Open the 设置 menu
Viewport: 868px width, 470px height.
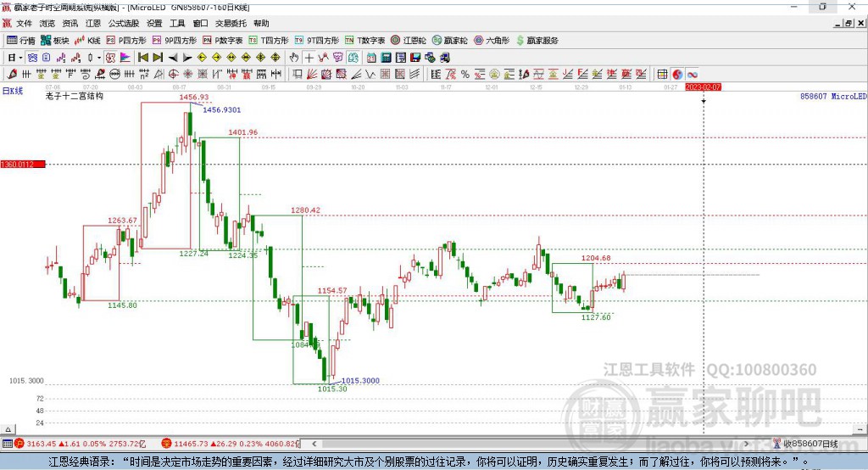(x=154, y=23)
